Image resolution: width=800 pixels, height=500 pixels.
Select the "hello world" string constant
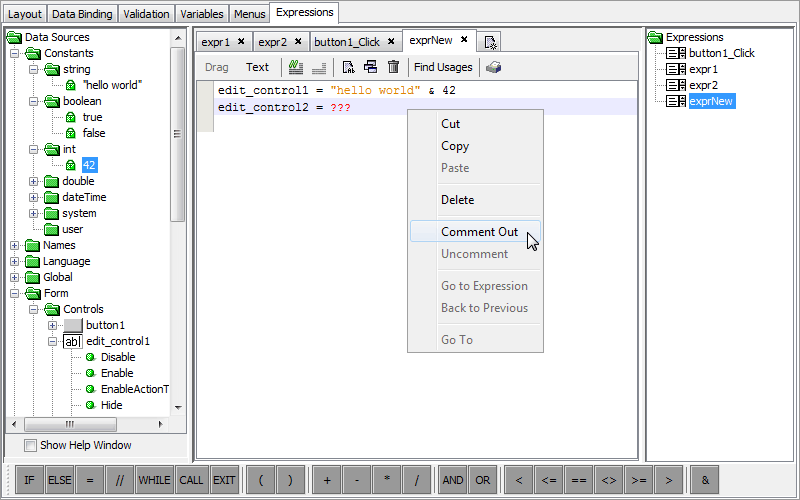[112, 85]
